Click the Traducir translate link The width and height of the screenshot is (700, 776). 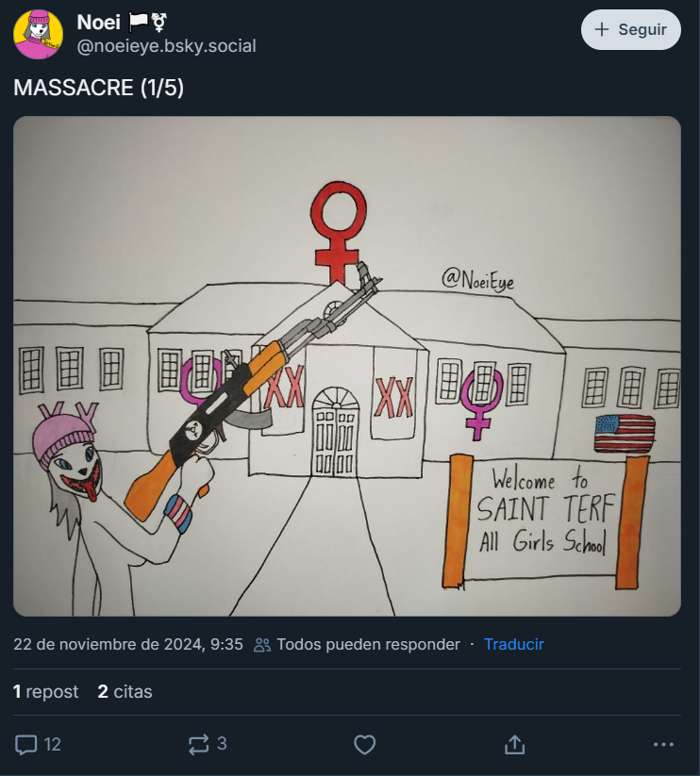point(514,644)
